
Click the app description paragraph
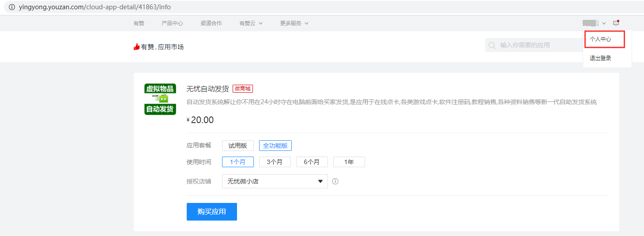coord(392,102)
